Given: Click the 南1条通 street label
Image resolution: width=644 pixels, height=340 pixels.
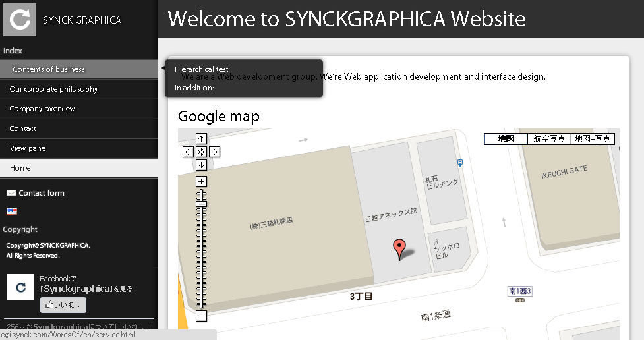Looking at the screenshot, I should tap(436, 316).
